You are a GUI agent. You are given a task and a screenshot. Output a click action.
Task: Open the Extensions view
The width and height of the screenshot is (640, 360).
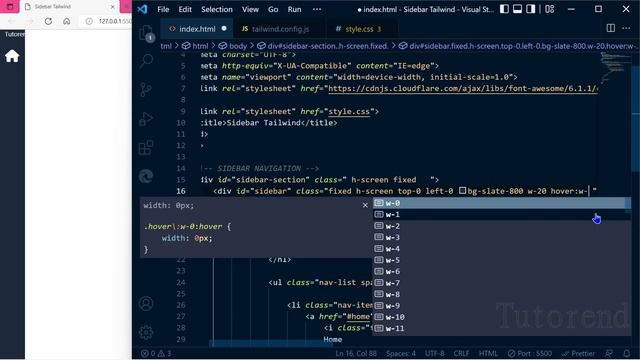tap(146, 147)
